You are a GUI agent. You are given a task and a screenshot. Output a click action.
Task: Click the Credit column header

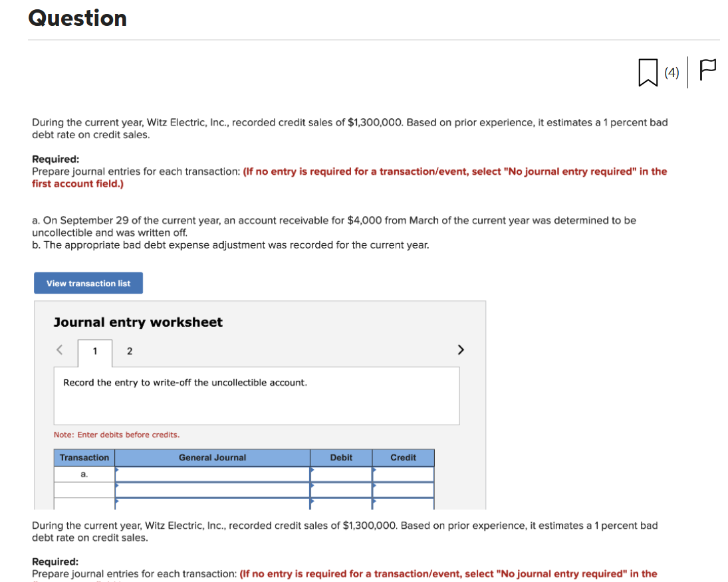[x=403, y=458]
